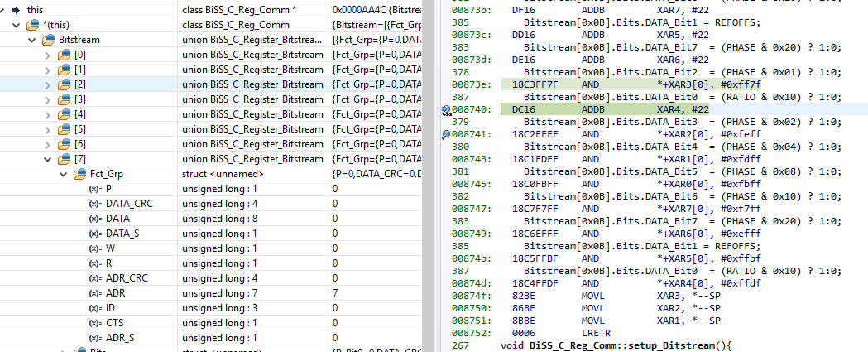Click disassembly address 008743:
Viewport: 868px width, 352px height.
click(471, 159)
